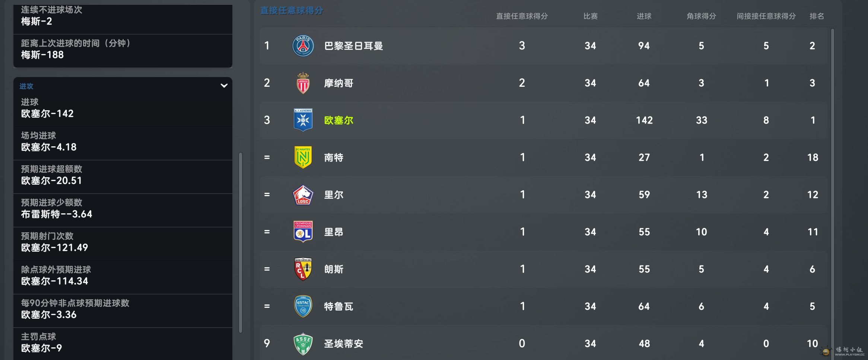Sort by 直接任意球得分 column header
Image resolution: width=868 pixels, height=360 pixels.
pyautogui.click(x=522, y=16)
